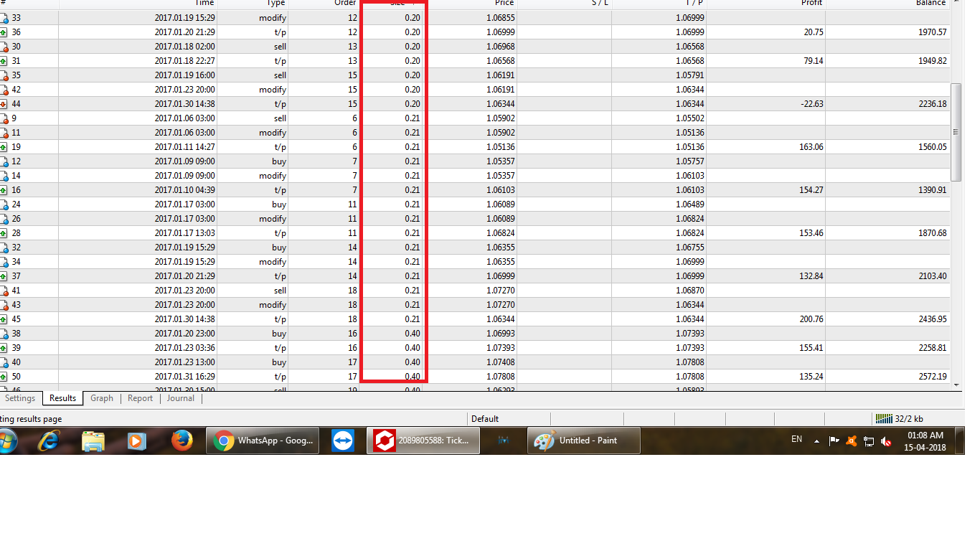Open Internet Explorer from the taskbar
The width and height of the screenshot is (980, 551).
[x=48, y=441]
